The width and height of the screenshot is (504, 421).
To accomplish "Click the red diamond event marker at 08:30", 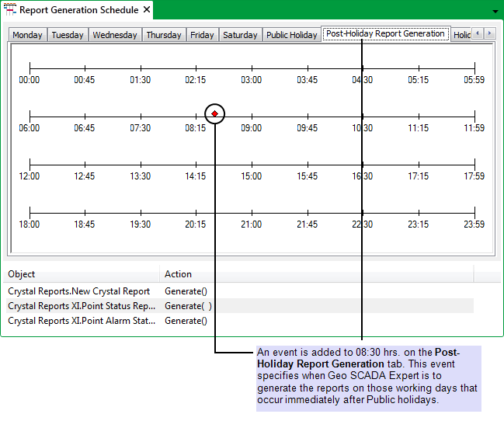I will coord(215,114).
